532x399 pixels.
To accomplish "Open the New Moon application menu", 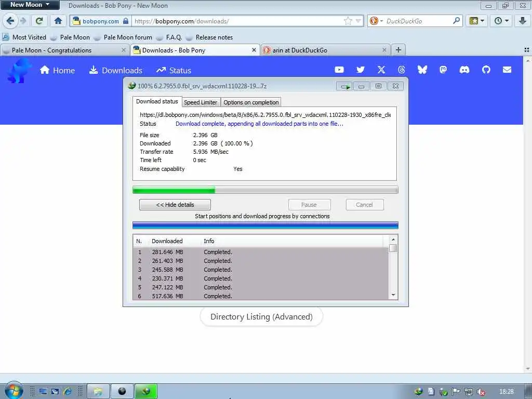I will [x=30, y=5].
